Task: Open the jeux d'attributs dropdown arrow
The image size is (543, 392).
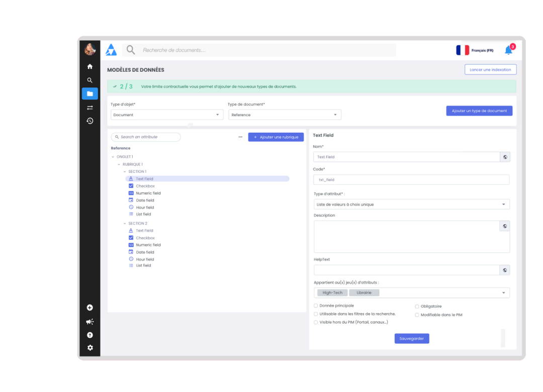Action: coord(503,292)
